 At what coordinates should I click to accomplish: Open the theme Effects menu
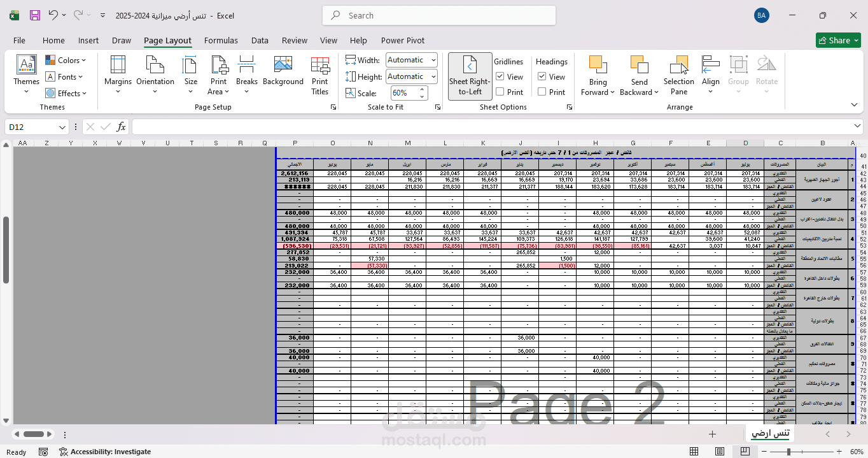(x=66, y=93)
